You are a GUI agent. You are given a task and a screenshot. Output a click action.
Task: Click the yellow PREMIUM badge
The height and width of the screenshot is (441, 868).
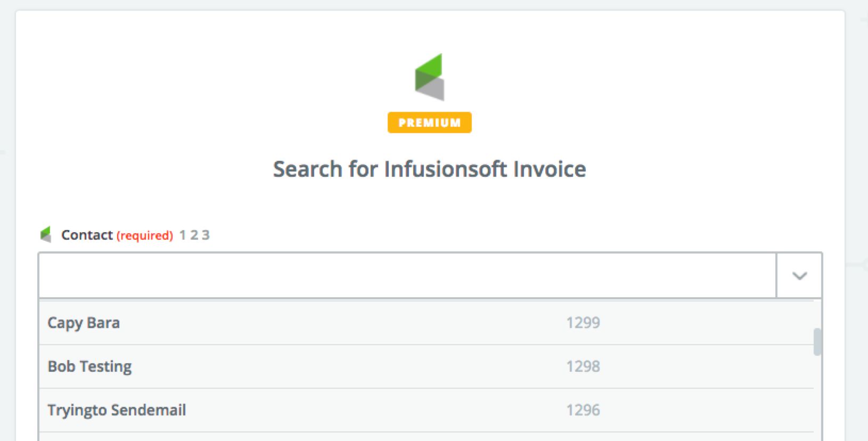click(x=429, y=123)
